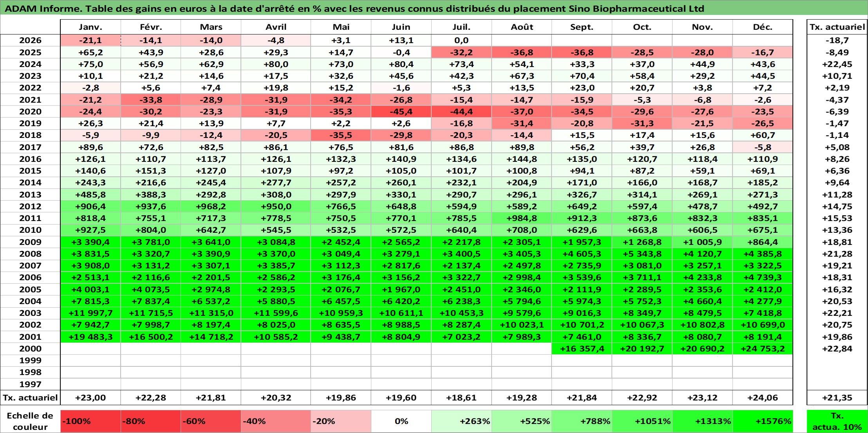Select the 'Mars' column header
Viewport: 868px width, 433px height.
[x=211, y=27]
